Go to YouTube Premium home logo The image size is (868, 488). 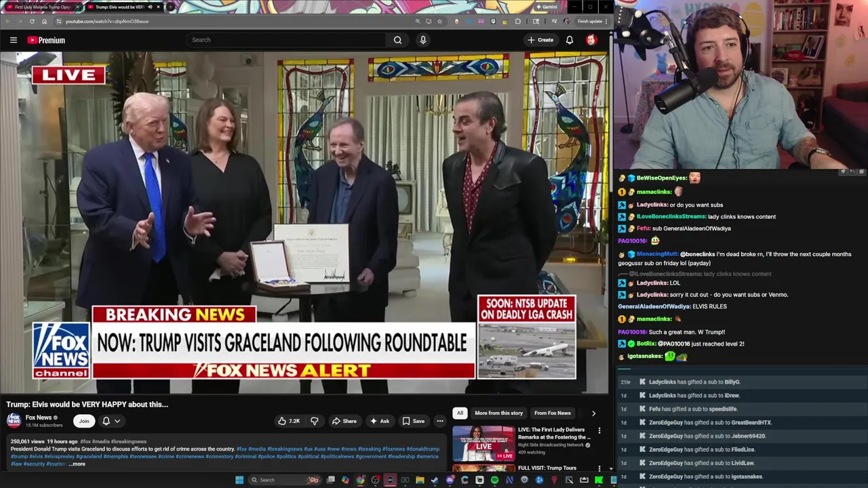(46, 40)
